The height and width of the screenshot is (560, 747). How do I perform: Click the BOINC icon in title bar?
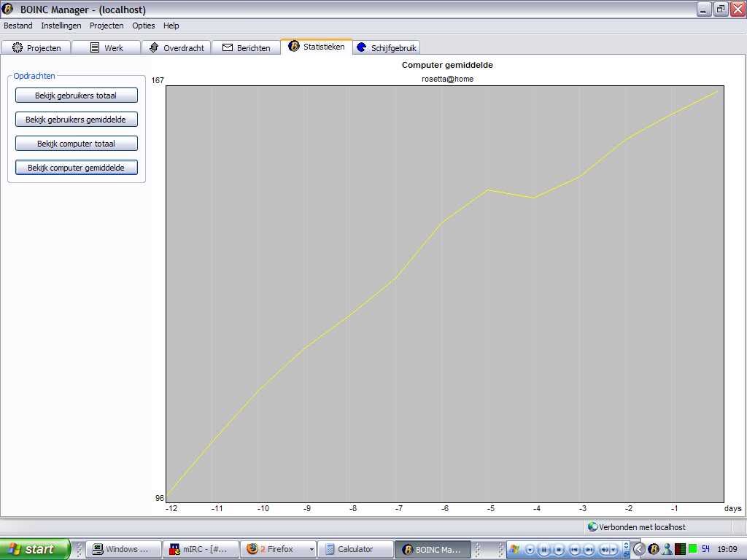(x=7, y=9)
